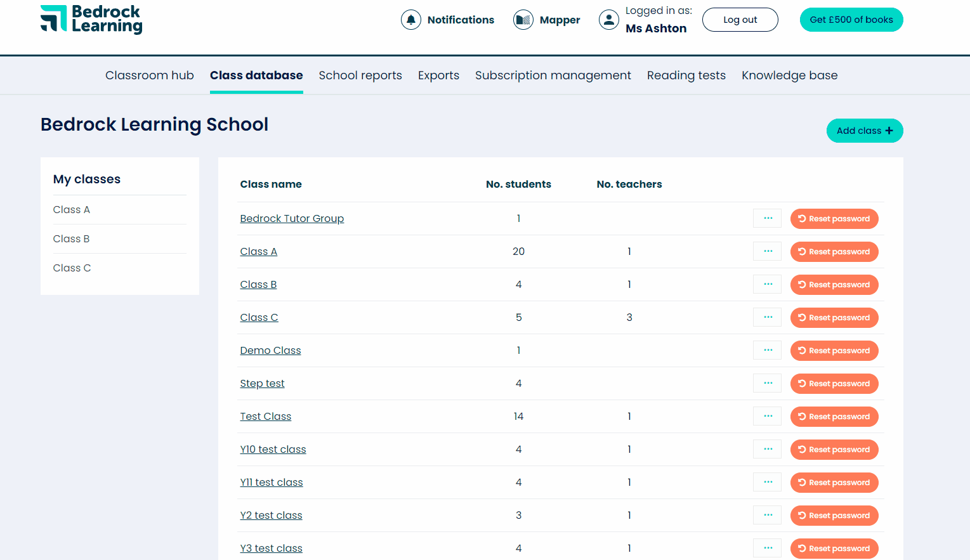Click the Notifications label in header
Screen dimensions: 970x560
(461, 20)
